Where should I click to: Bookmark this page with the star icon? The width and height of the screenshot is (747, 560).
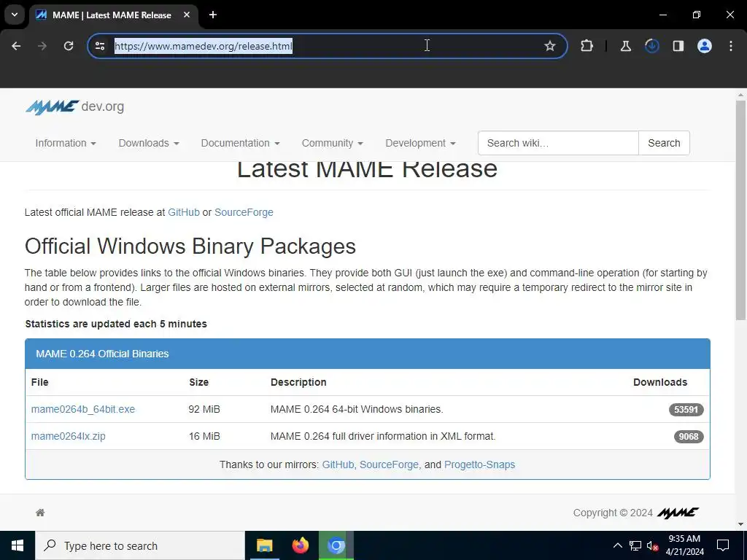550,46
